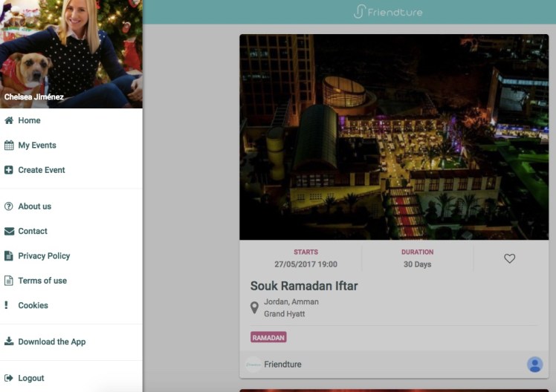Toggle the heart favorite on Souk Ramadan Iftar
The image size is (556, 392).
pyautogui.click(x=509, y=258)
